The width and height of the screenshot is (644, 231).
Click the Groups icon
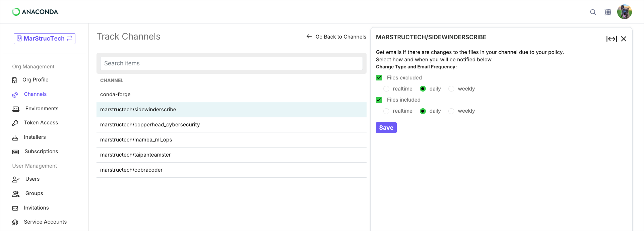(16, 194)
